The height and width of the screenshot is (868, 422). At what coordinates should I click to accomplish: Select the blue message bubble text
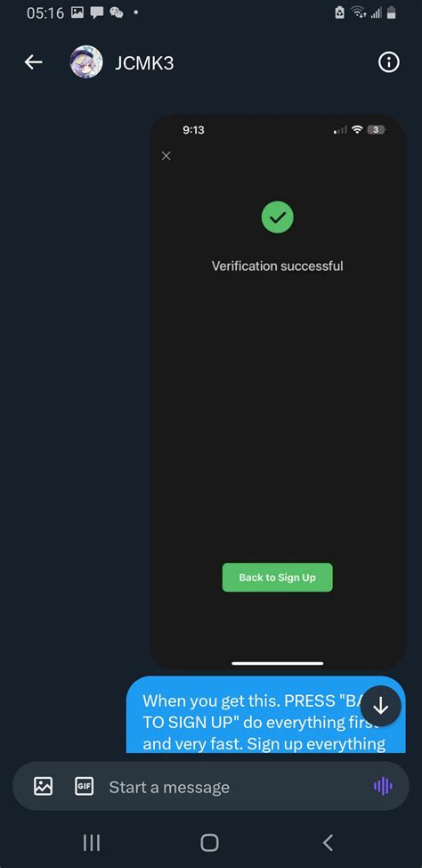coord(265,722)
